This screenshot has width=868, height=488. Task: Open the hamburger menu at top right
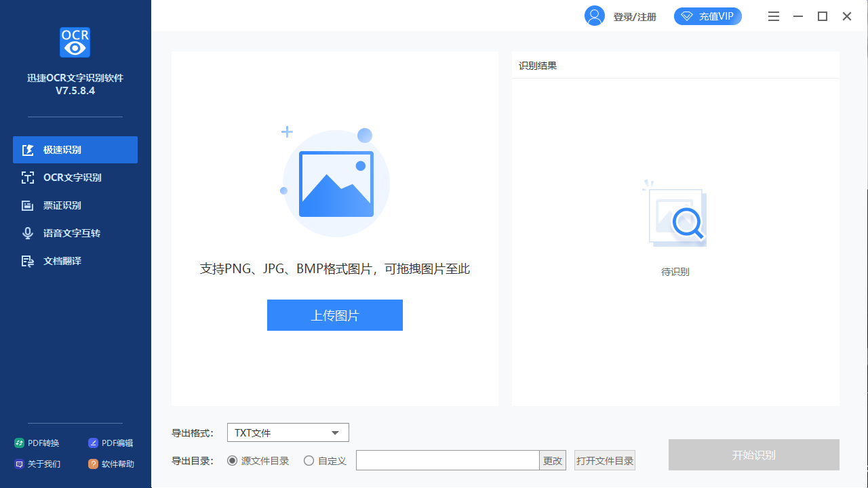(x=773, y=16)
